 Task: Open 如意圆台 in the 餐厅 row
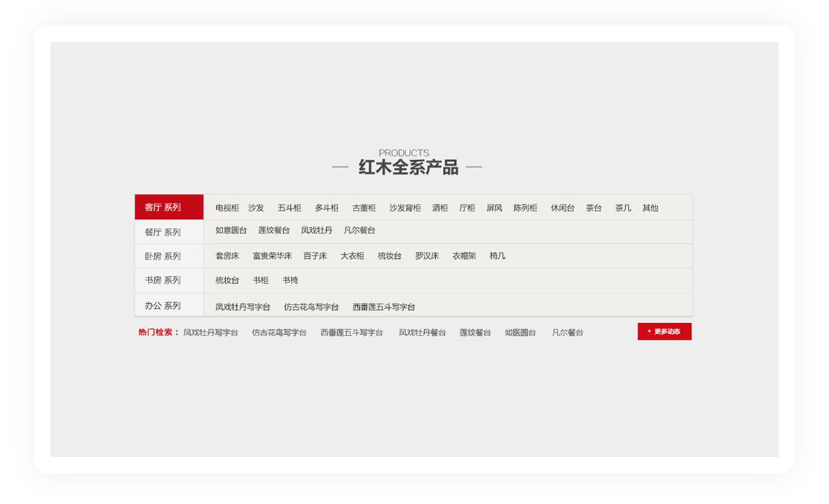[231, 231]
